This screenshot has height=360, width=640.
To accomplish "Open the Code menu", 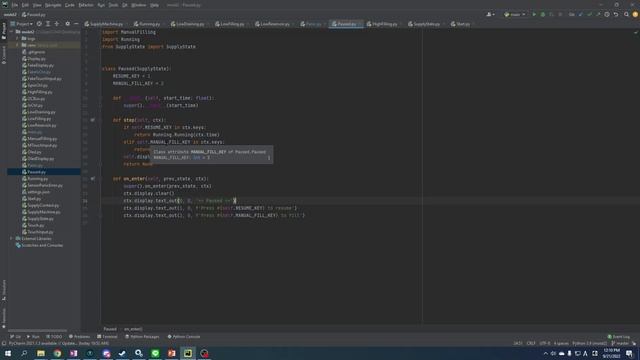I will pyautogui.click(x=70, y=5).
